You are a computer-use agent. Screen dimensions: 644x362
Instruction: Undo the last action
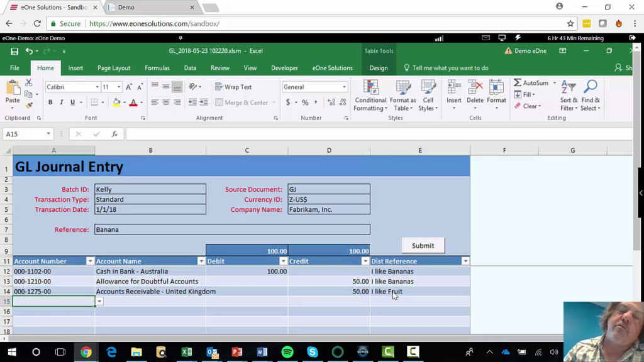pos(29,51)
